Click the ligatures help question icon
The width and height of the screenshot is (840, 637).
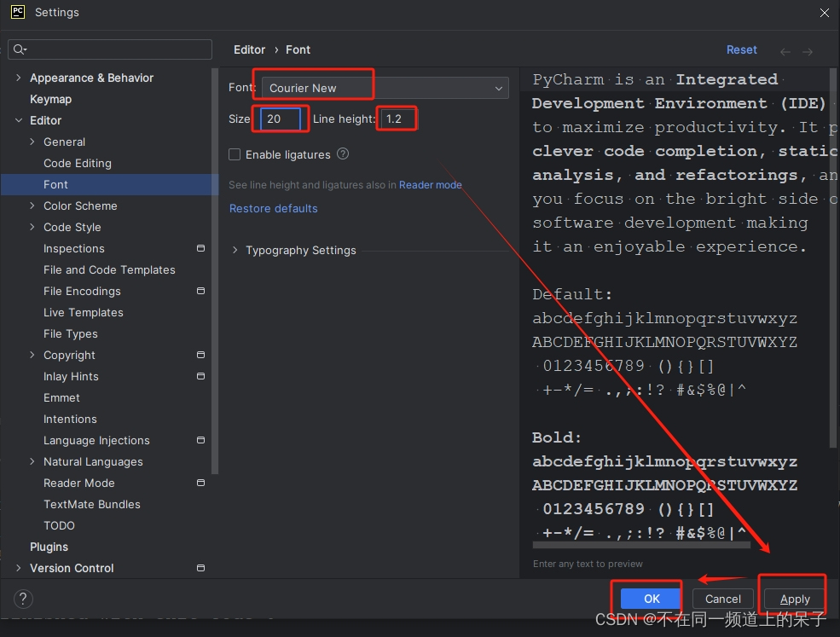pos(343,154)
